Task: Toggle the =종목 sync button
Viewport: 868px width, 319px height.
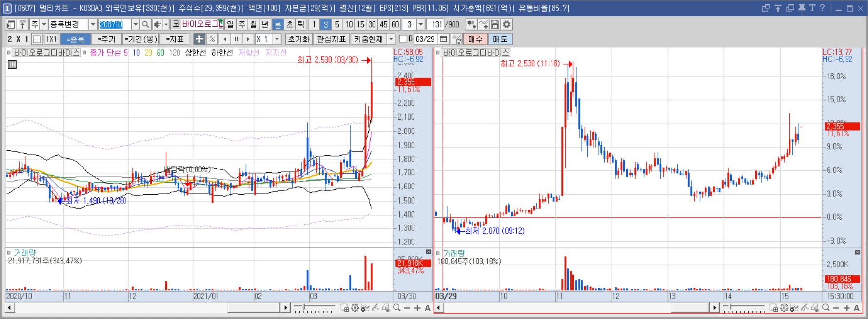Action: (x=76, y=39)
